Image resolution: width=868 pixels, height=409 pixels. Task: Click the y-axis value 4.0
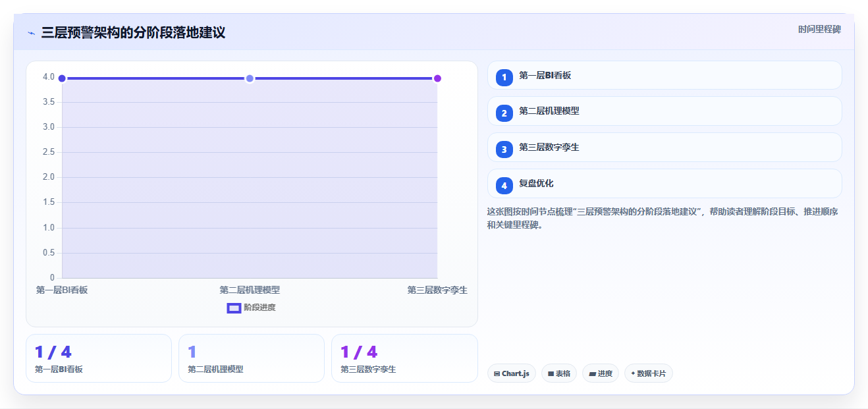pos(49,77)
